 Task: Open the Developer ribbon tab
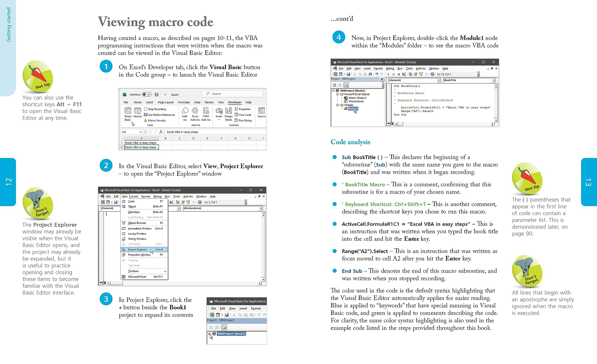(x=235, y=102)
